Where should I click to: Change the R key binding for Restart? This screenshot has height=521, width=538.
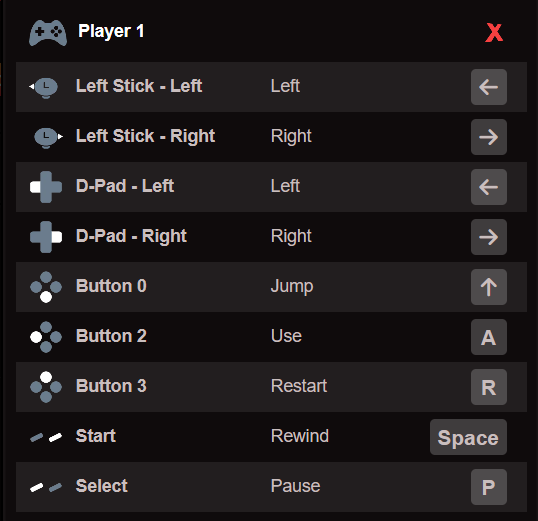489,387
